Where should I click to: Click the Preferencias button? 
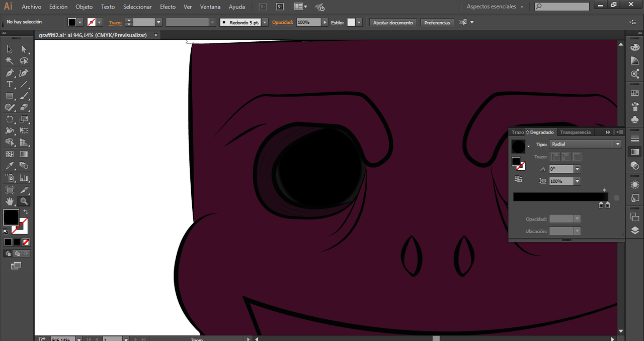click(437, 23)
